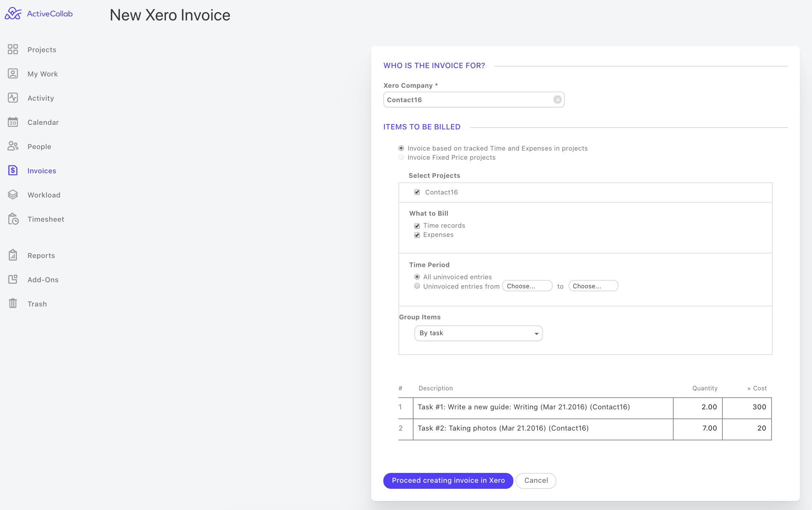Viewport: 812px width, 510px height.
Task: Select All uninvoiced entries radio
Action: 417,277
